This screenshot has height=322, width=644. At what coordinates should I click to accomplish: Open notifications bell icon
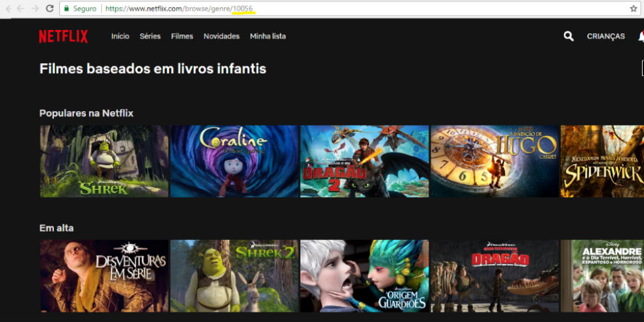coord(641,36)
